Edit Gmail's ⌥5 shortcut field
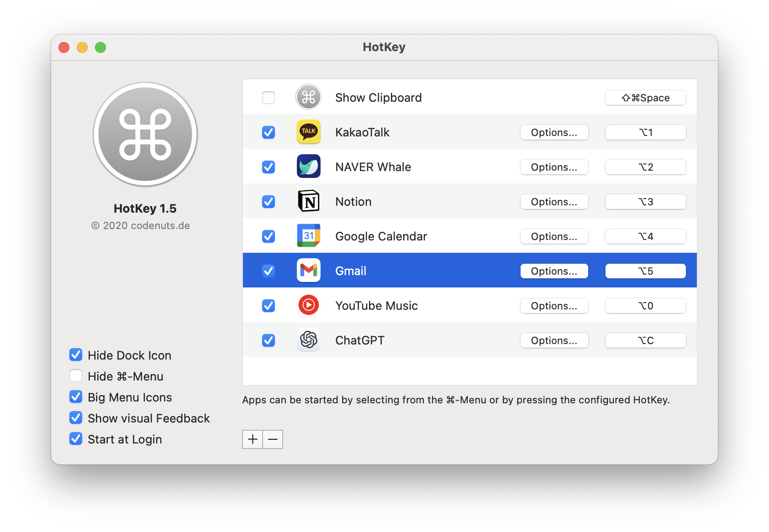The height and width of the screenshot is (532, 769). (646, 271)
